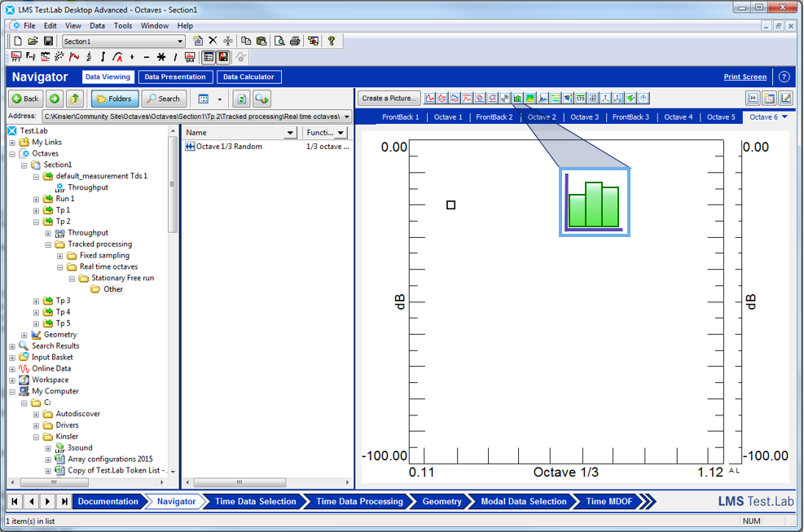Go to Time Data Selection workflow step
Viewport: 804px width, 532px height.
(x=255, y=502)
